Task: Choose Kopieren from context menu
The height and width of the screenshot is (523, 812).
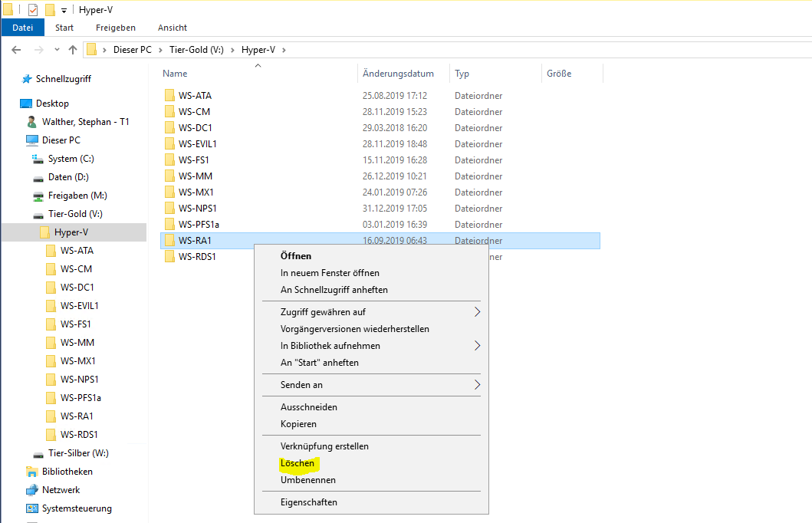Action: coord(371,424)
